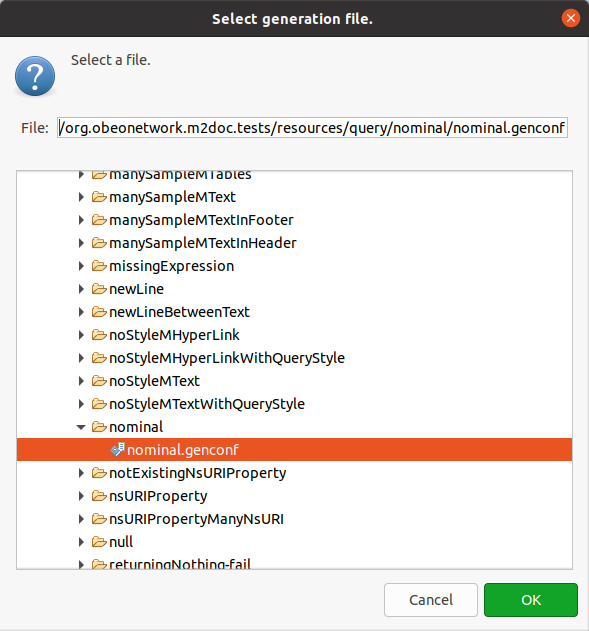Select the manySampleMTextInHeader folder
The width and height of the screenshot is (589, 631).
[x=203, y=243]
